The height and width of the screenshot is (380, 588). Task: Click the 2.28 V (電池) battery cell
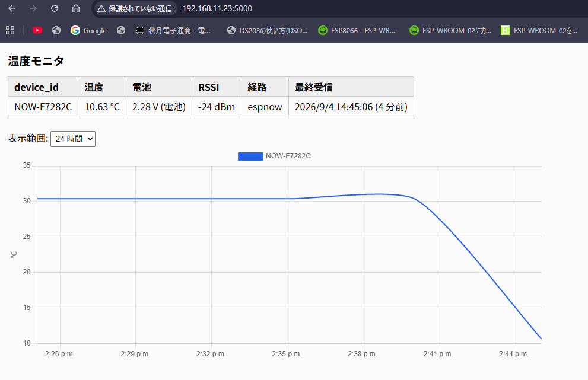(159, 107)
